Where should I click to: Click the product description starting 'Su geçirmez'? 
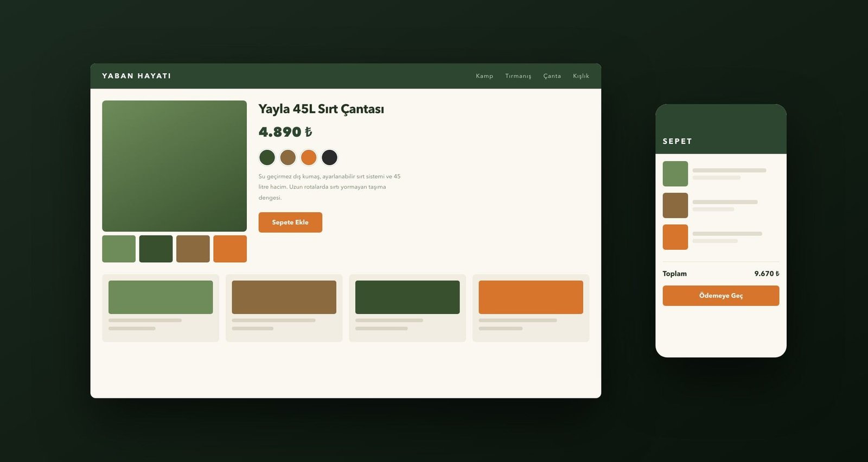click(x=330, y=187)
